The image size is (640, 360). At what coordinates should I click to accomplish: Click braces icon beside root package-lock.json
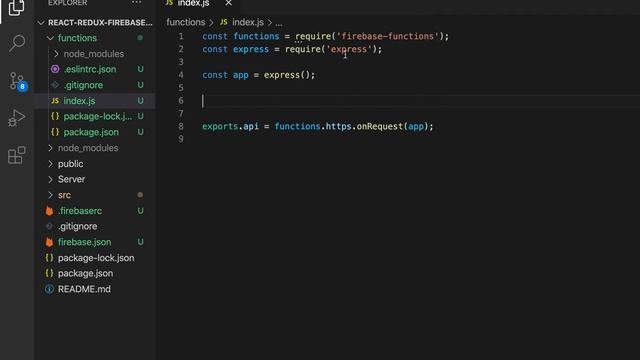point(49,258)
